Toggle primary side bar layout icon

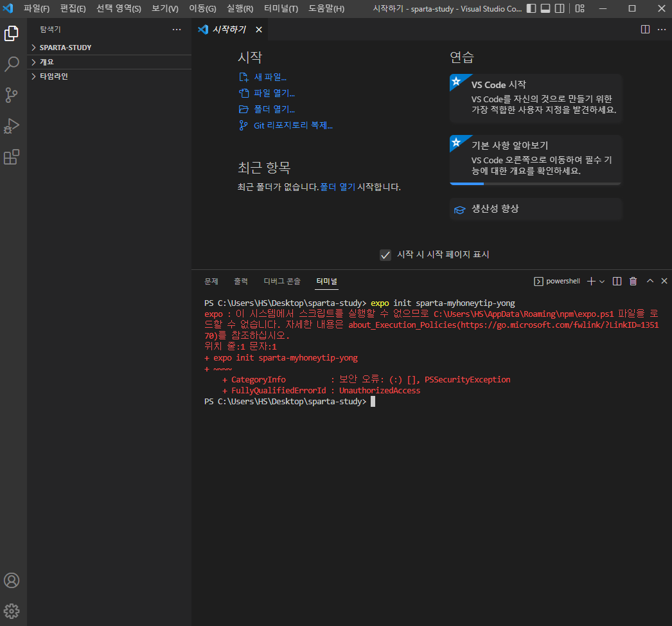pyautogui.click(x=531, y=8)
